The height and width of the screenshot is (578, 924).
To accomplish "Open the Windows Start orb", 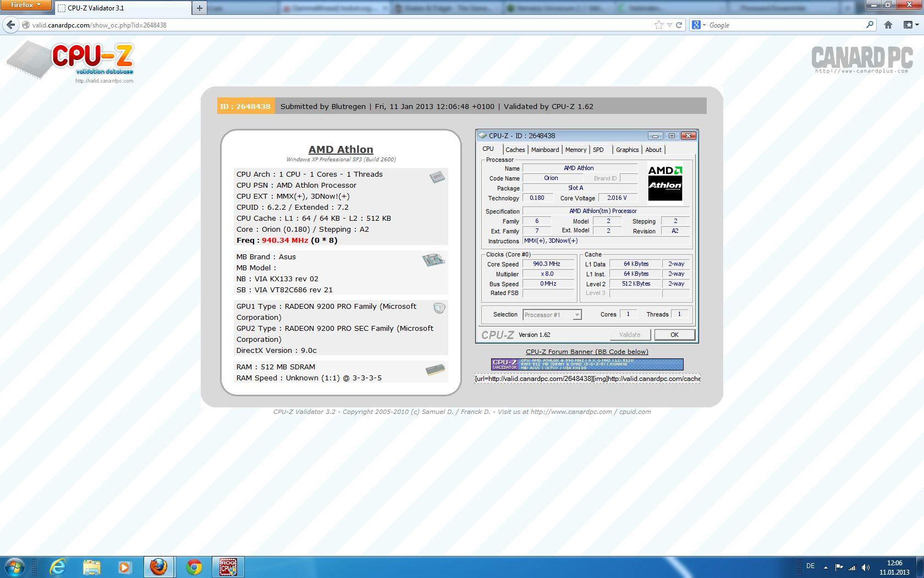I will [15, 567].
